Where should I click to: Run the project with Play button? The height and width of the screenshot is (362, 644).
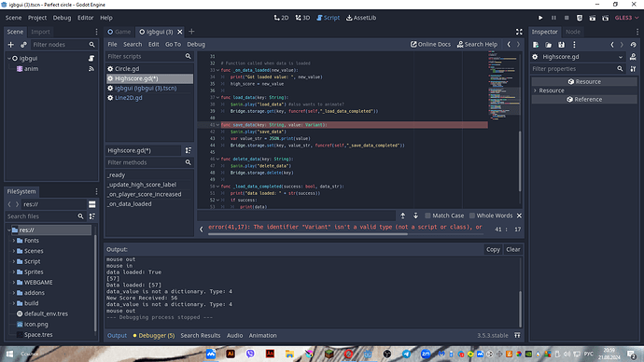coord(540,18)
